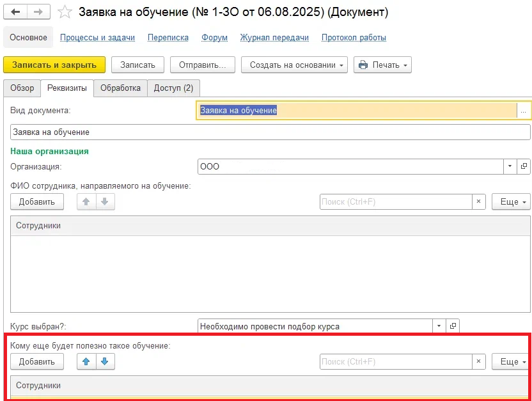Click the Вид документа field
The image size is (532, 401).
356,110
